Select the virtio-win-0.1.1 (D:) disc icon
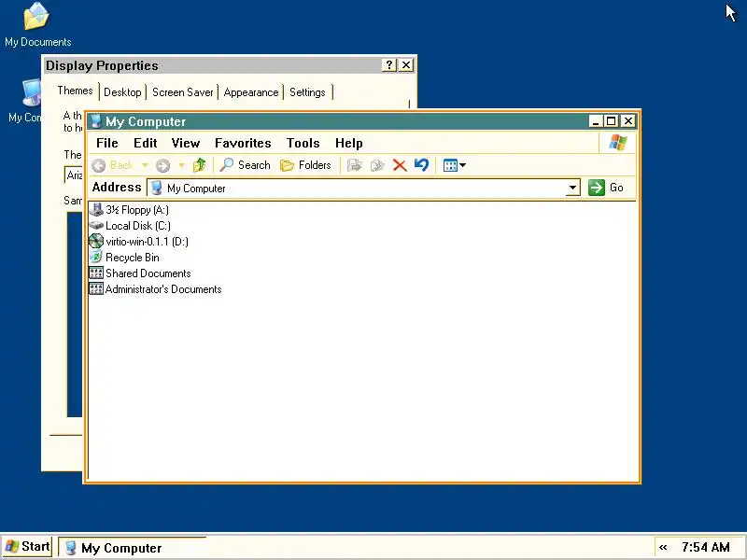747x560 pixels. [96, 242]
